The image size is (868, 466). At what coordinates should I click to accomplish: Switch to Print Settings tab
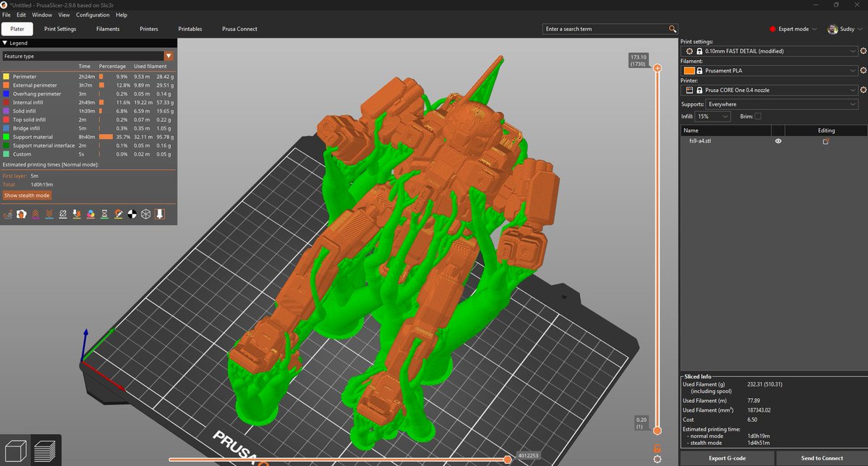(x=60, y=29)
